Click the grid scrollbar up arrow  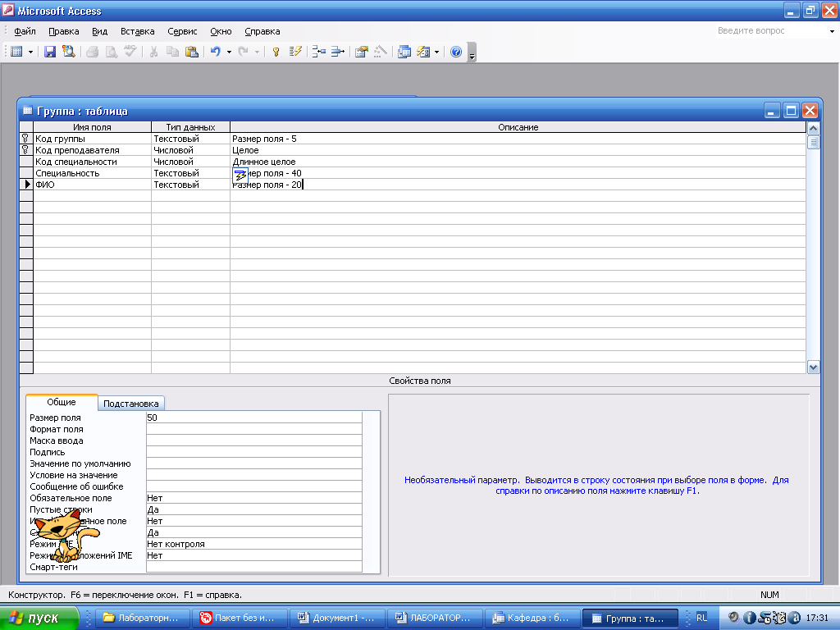tap(813, 129)
